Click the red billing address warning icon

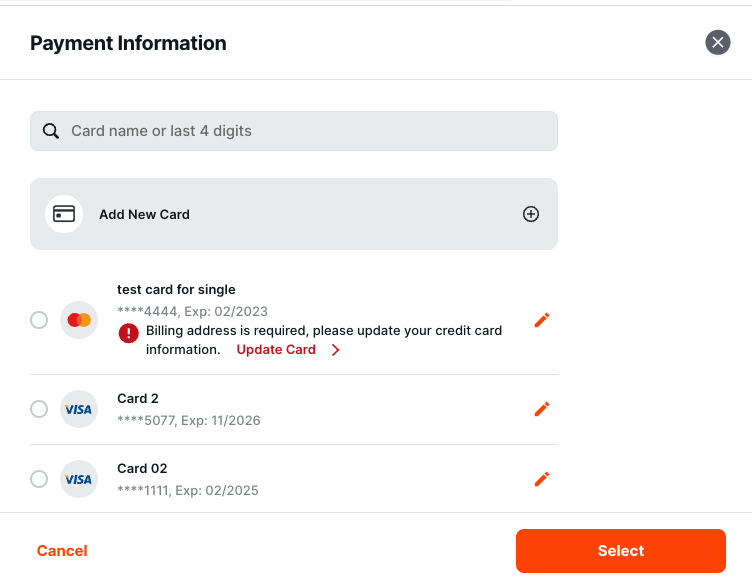coord(129,333)
